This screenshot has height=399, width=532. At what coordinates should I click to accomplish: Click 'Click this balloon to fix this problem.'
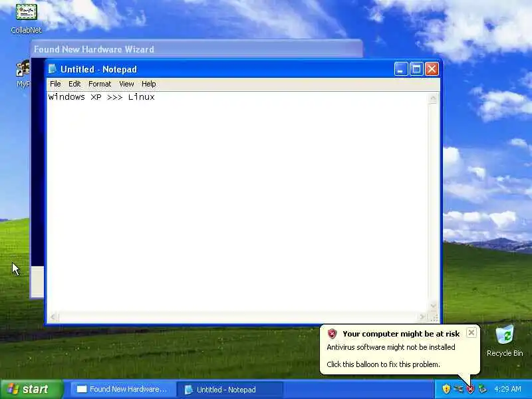pos(384,364)
